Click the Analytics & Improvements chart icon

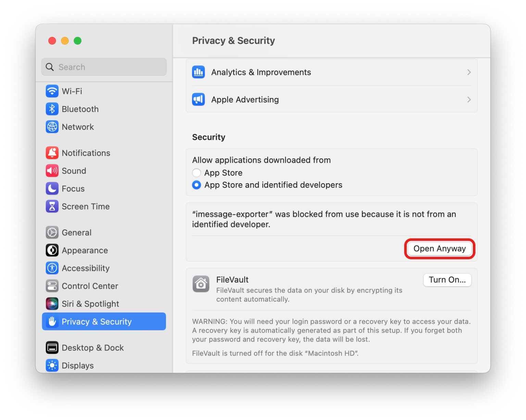(199, 72)
